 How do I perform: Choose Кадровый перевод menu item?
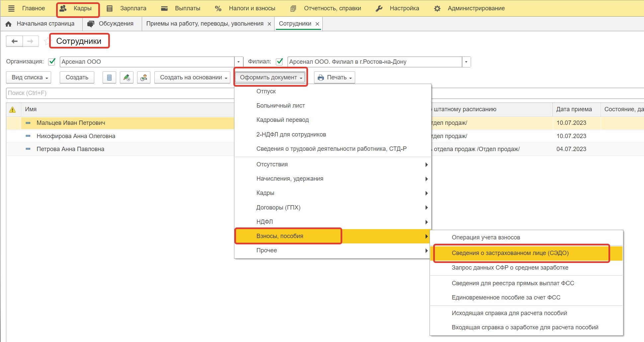coord(333,120)
